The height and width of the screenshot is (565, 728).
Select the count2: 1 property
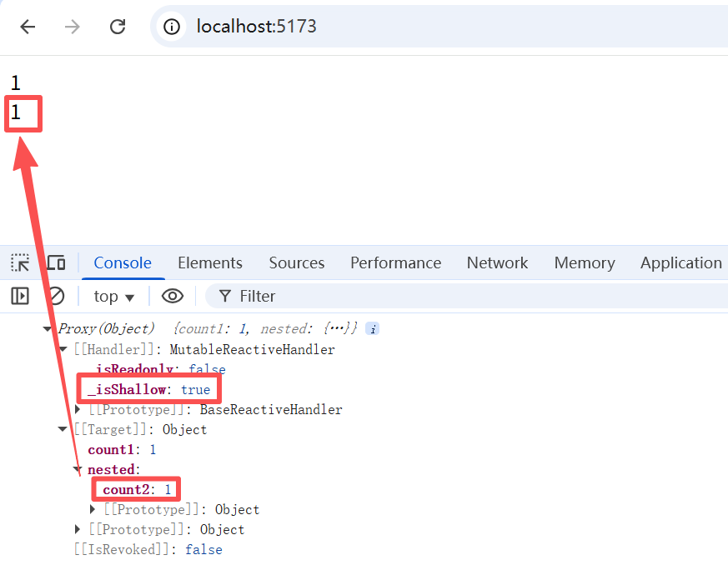tap(137, 489)
